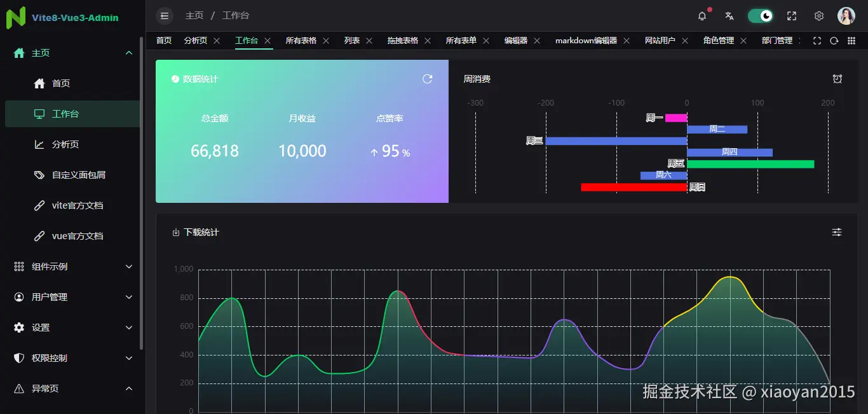Switch to the 分析页 tab
868x414 pixels.
[x=196, y=41]
